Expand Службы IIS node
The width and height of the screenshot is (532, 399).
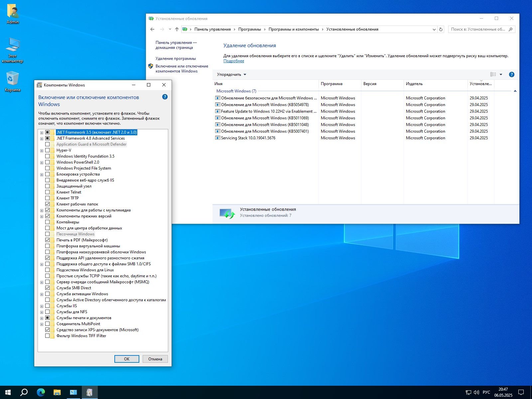[x=42, y=306]
